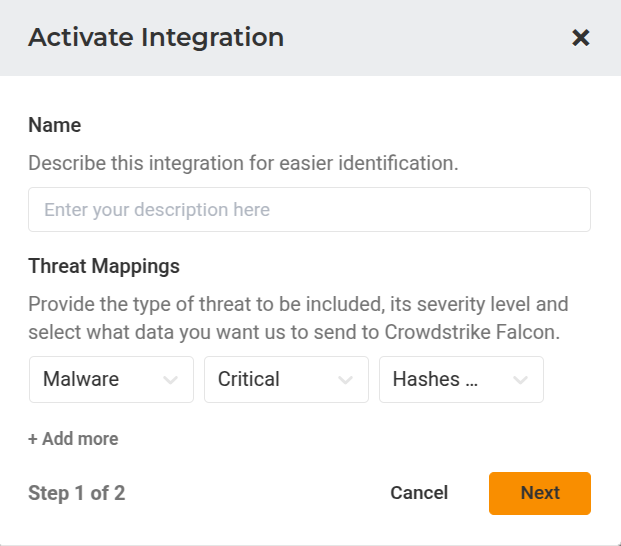Click the Threat Mappings heading
The width and height of the screenshot is (621, 546).
[104, 266]
